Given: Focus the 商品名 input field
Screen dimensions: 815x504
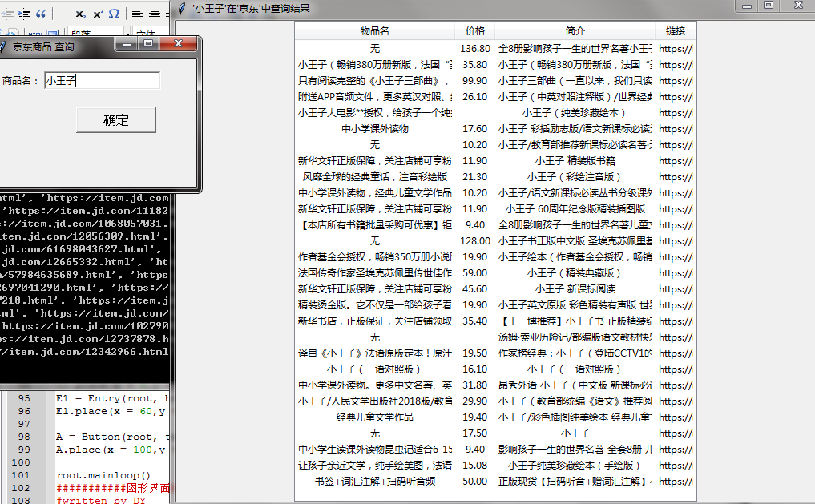Looking at the screenshot, I should [102, 81].
